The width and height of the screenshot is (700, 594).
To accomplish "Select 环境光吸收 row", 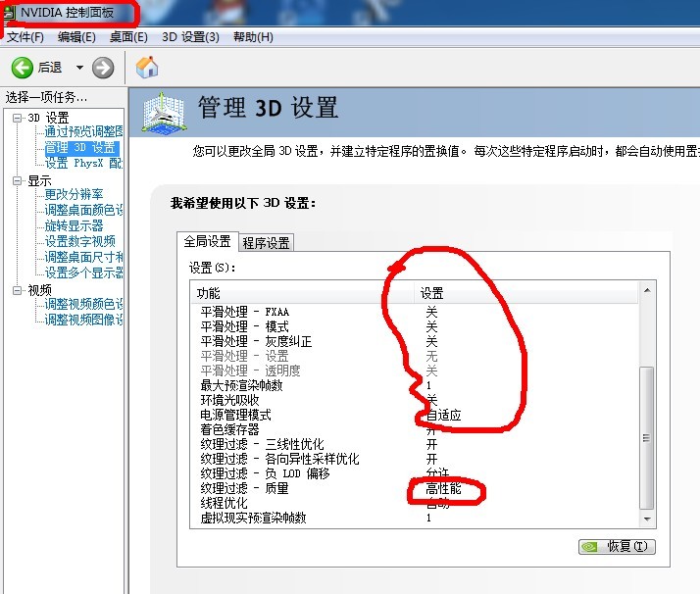I will click(415, 400).
